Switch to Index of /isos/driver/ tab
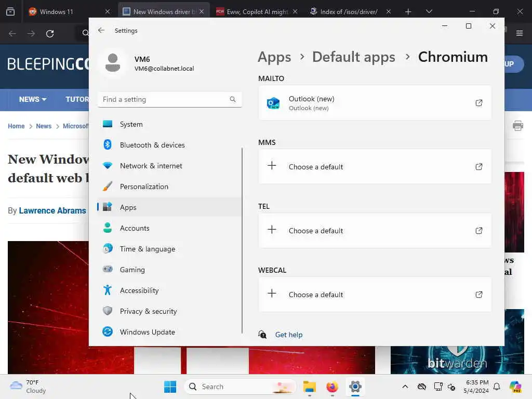532x399 pixels. tap(349, 11)
